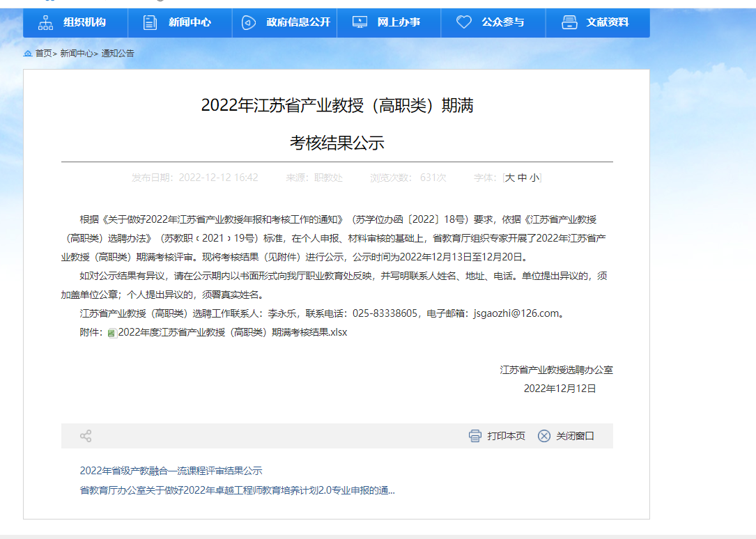Open the 新闻中心 navigation menu
Viewport: 756px width, 539px height.
tap(190, 22)
